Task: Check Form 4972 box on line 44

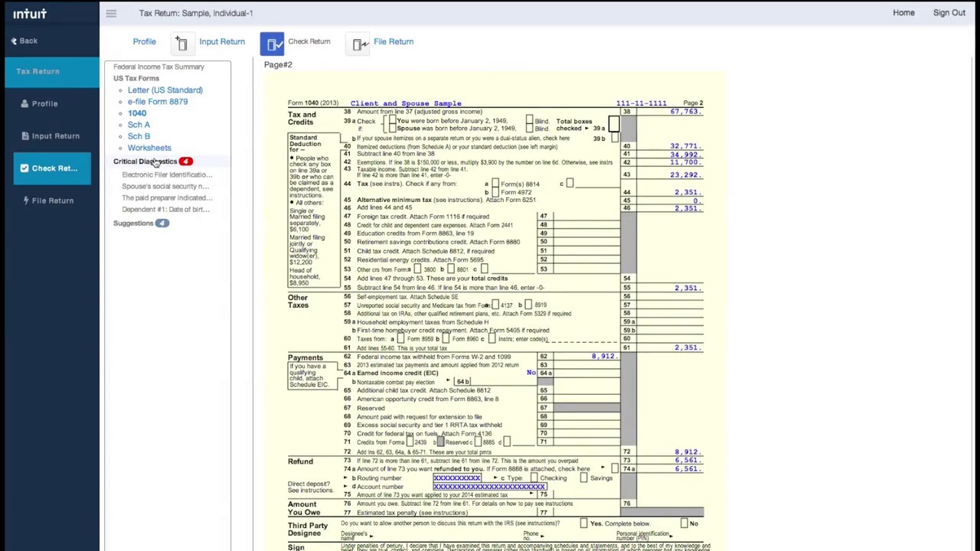Action: (x=495, y=192)
